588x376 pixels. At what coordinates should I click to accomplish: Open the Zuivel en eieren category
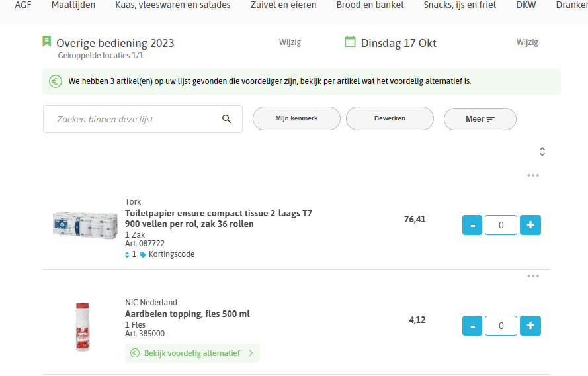coord(284,5)
